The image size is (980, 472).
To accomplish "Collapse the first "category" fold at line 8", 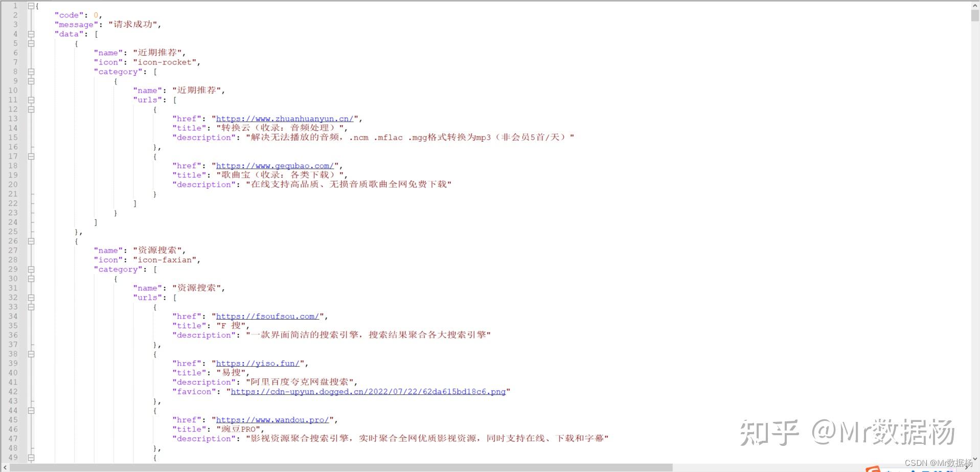I will click(31, 72).
